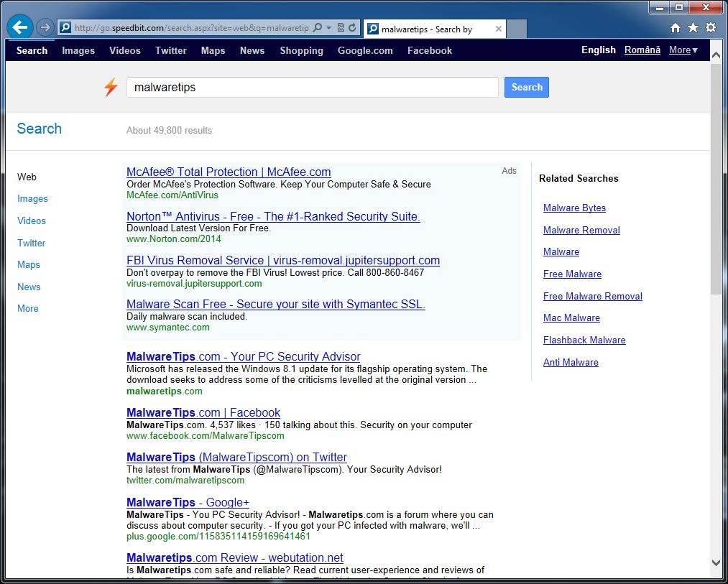Select Videos in the top navigation bar
Viewport: 728px width, 584px height.
[125, 50]
